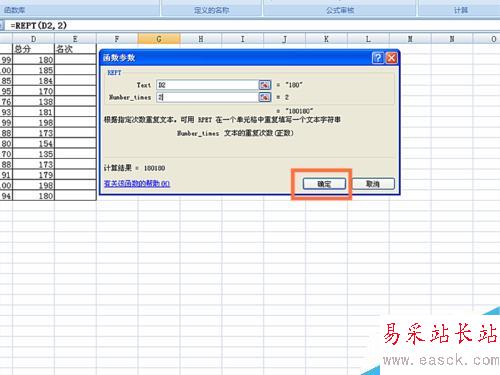The width and height of the screenshot is (500, 375).
Task: Click the 总分 header cell
Action: 33,49
